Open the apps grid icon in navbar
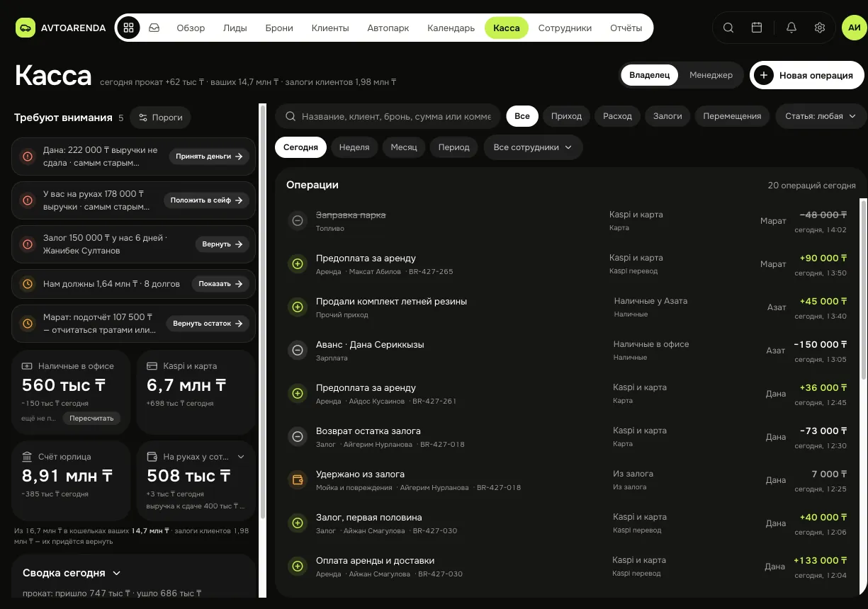 tap(128, 28)
